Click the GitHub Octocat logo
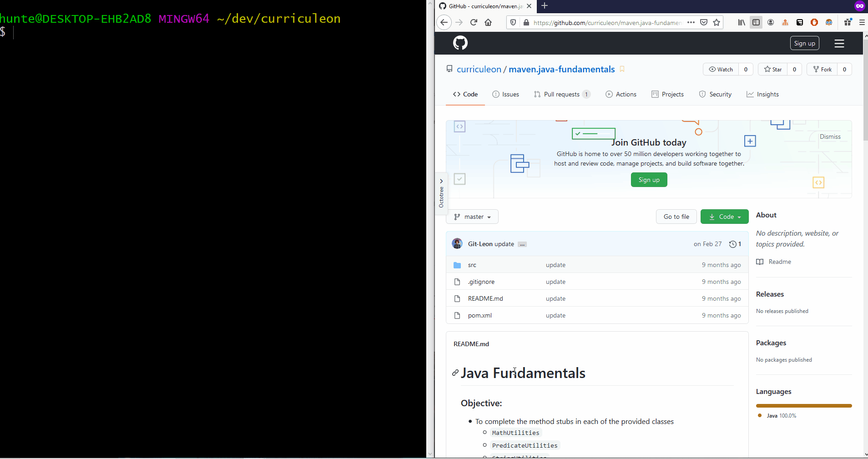 [460, 43]
